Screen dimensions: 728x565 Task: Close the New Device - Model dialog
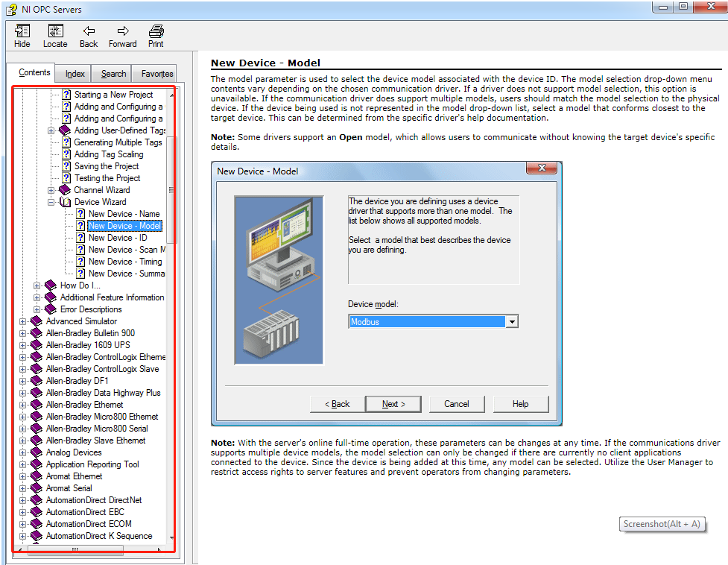tap(542, 168)
